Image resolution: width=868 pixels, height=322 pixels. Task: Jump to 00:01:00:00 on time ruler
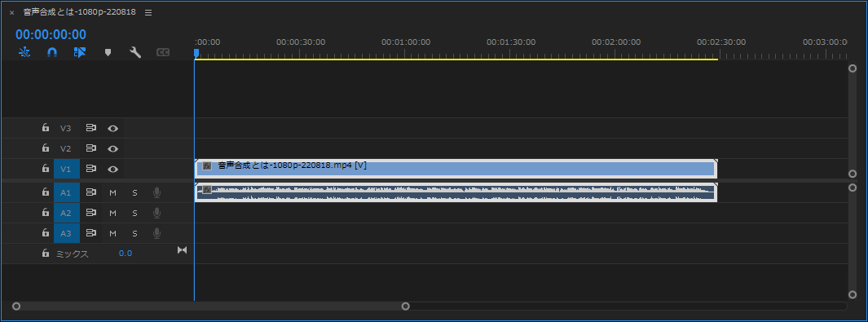(x=406, y=42)
